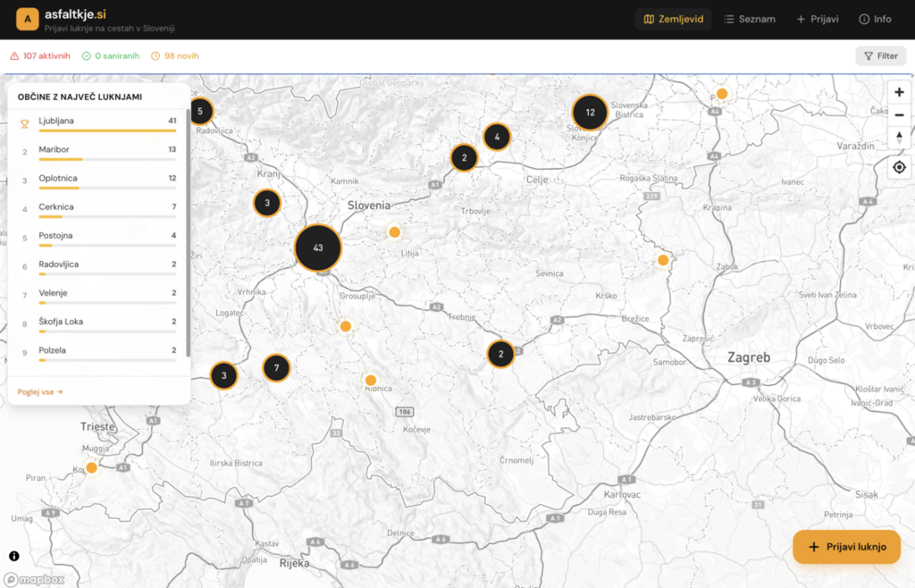Viewport: 915px width, 588px height.
Task: Toggle the 107 aktivnih status filter
Action: tap(40, 56)
